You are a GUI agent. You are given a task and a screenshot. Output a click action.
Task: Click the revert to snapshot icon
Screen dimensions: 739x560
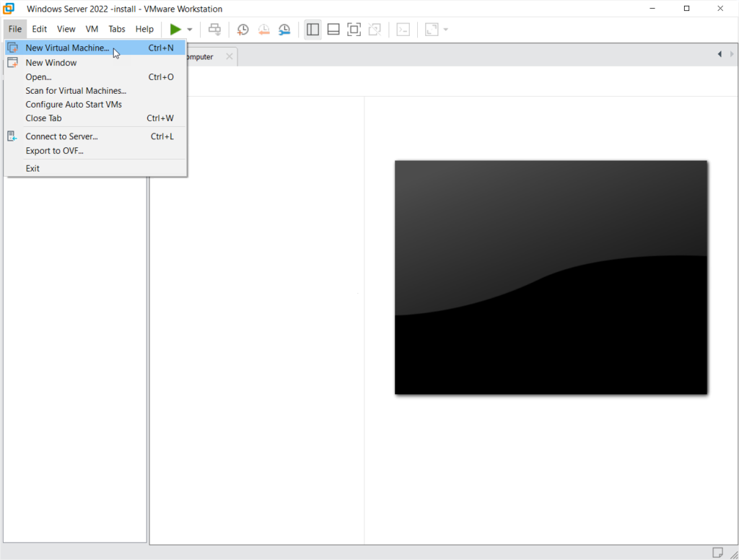[x=263, y=29]
